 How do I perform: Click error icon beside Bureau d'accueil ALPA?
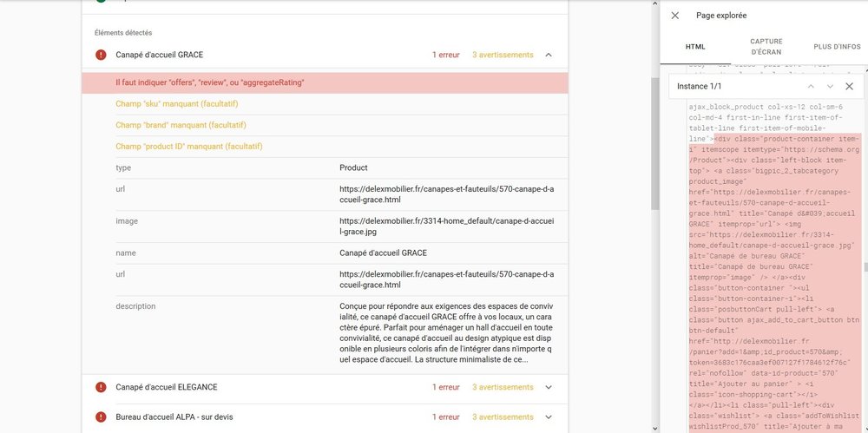pos(102,417)
